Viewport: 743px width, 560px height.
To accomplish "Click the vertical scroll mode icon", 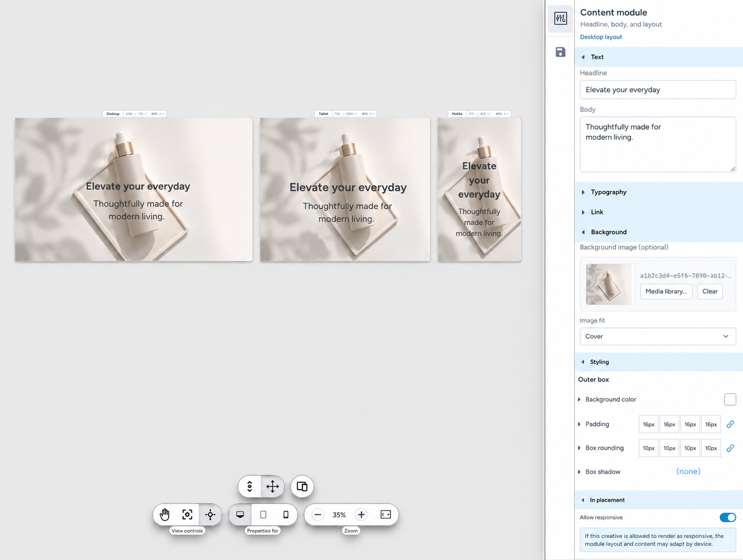I will (250, 486).
